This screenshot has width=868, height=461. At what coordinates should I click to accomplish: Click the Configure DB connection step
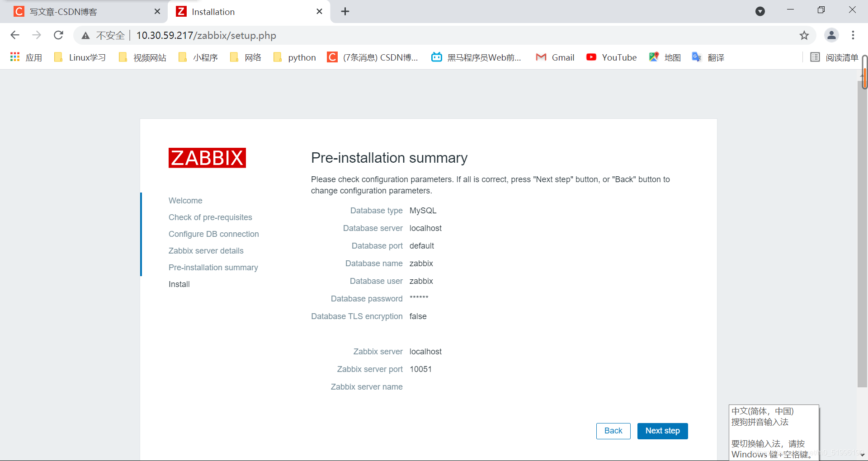pyautogui.click(x=214, y=234)
